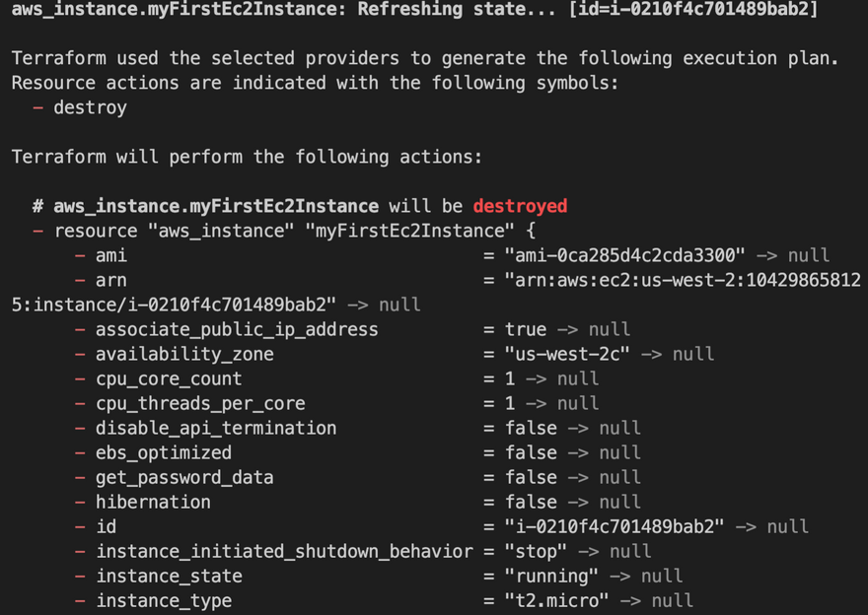Click the ebs_optimized attribute name

coord(164,452)
